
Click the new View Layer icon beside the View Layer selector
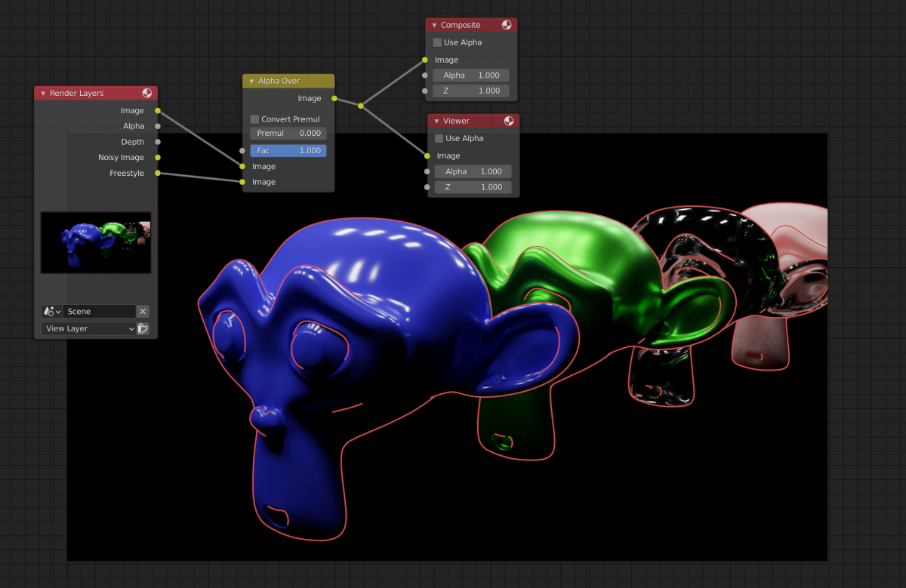pos(143,328)
